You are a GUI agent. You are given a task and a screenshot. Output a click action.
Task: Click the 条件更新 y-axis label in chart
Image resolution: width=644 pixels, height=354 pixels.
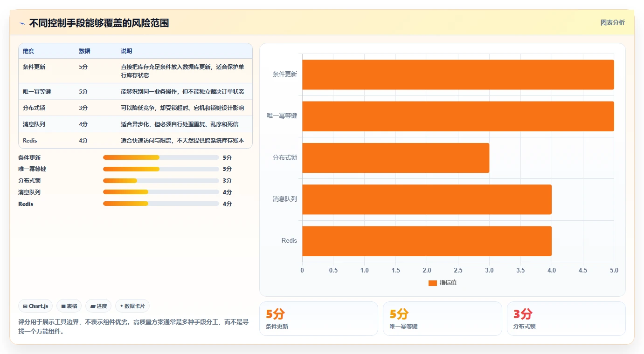285,74
